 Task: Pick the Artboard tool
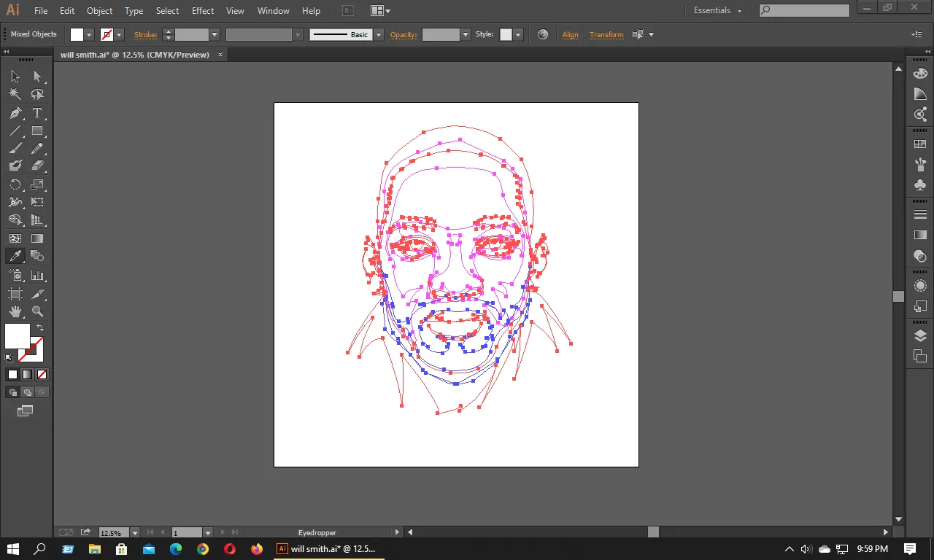(x=15, y=294)
